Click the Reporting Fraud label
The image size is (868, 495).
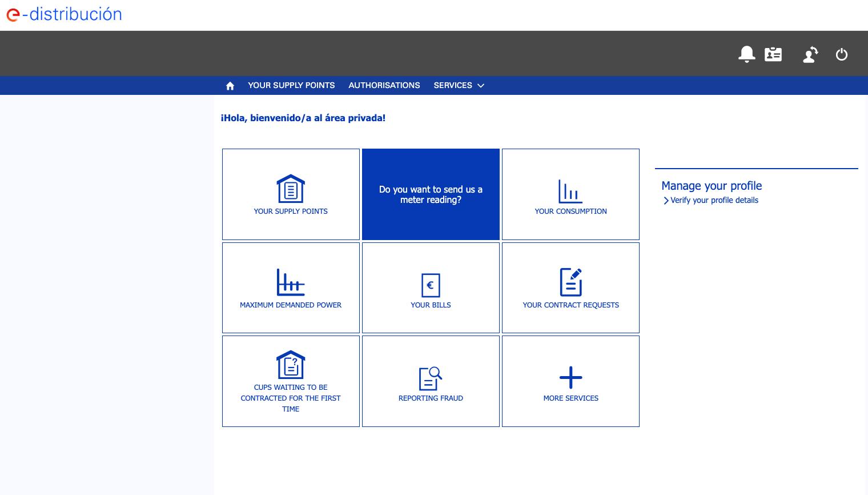pos(431,398)
